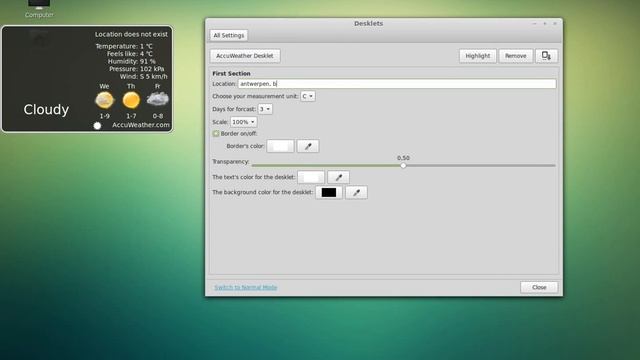Click the white refresh dot in weather desklet
This screenshot has height=360, width=640.
click(x=97, y=126)
